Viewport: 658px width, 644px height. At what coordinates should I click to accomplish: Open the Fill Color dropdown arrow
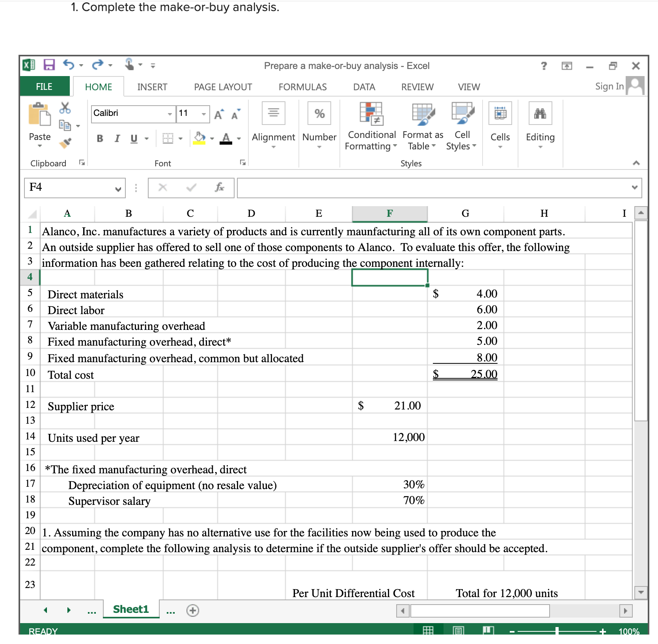pos(212,139)
